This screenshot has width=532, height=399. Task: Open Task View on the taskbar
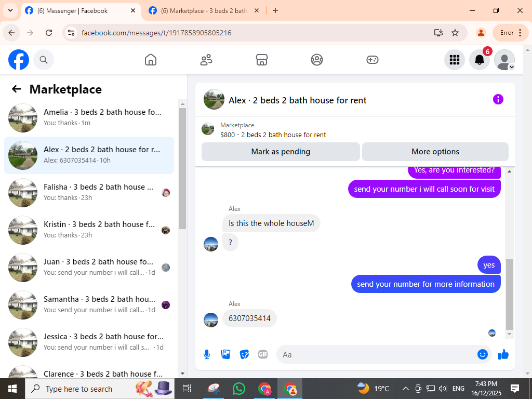pyautogui.click(x=187, y=389)
